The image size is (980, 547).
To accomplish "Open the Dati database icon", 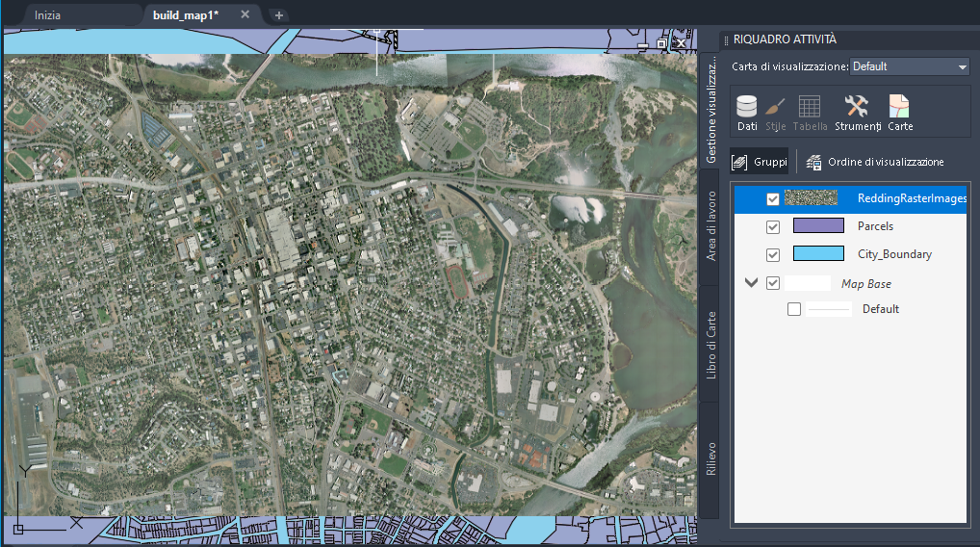I will click(x=747, y=113).
